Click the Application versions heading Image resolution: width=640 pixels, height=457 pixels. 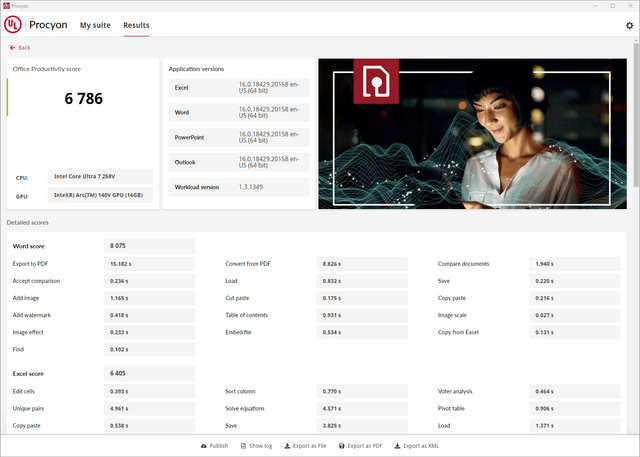coord(196,69)
